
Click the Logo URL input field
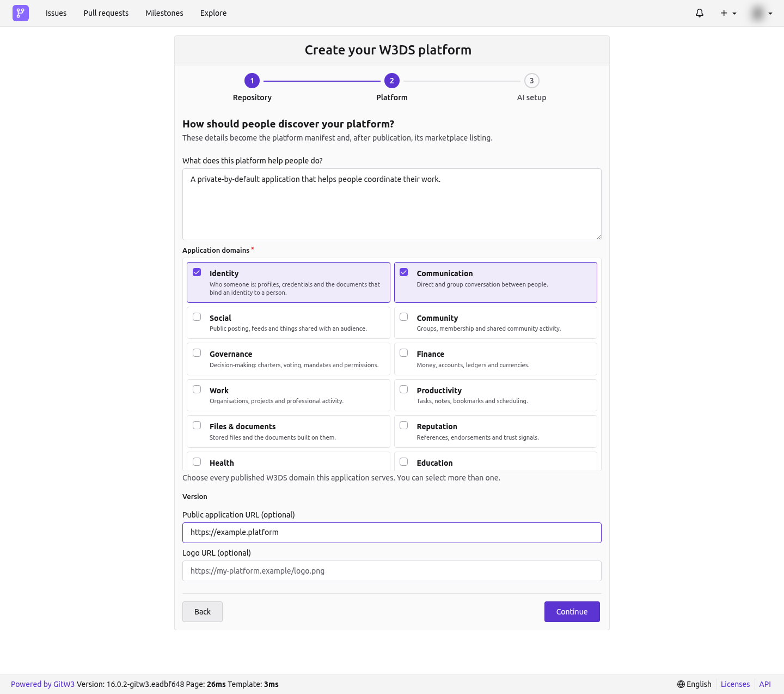pos(392,571)
